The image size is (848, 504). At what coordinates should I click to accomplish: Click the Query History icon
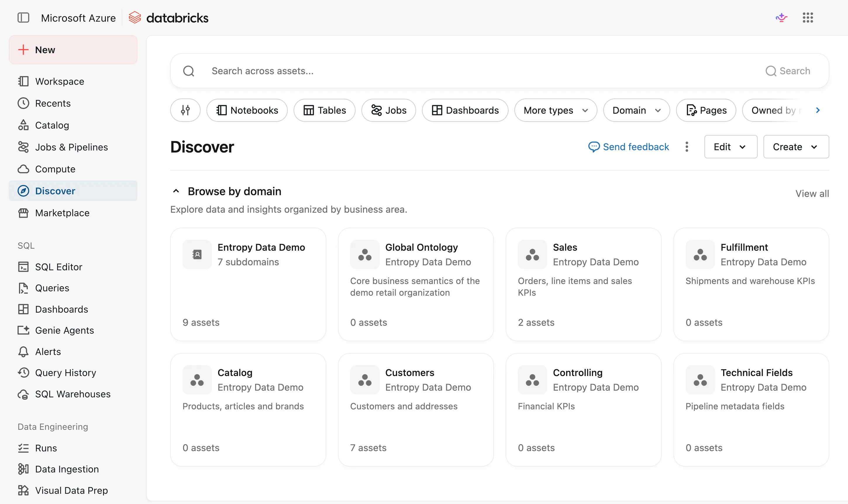[x=23, y=373]
